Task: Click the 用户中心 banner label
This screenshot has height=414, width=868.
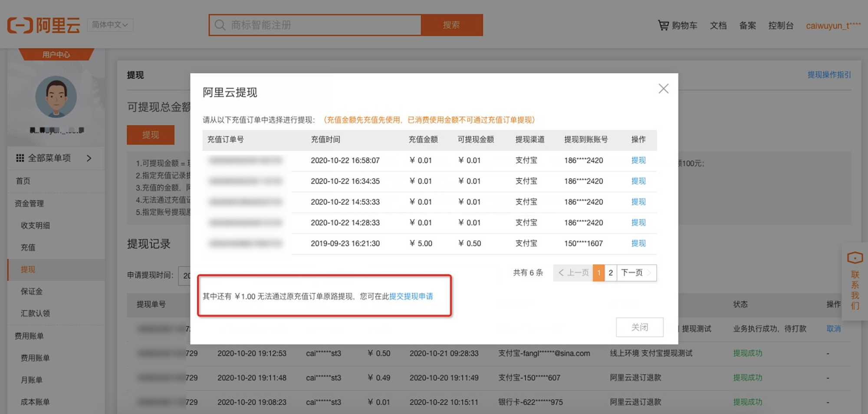Action: pos(56,54)
